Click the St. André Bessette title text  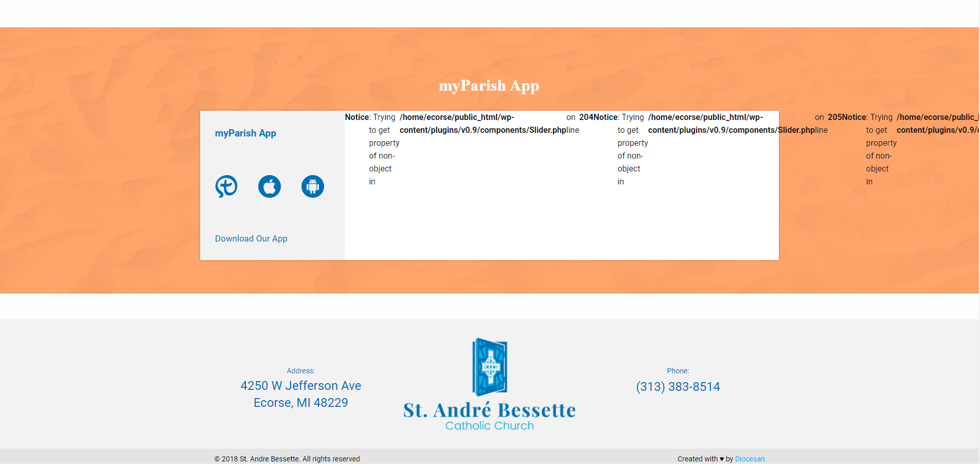(x=489, y=410)
